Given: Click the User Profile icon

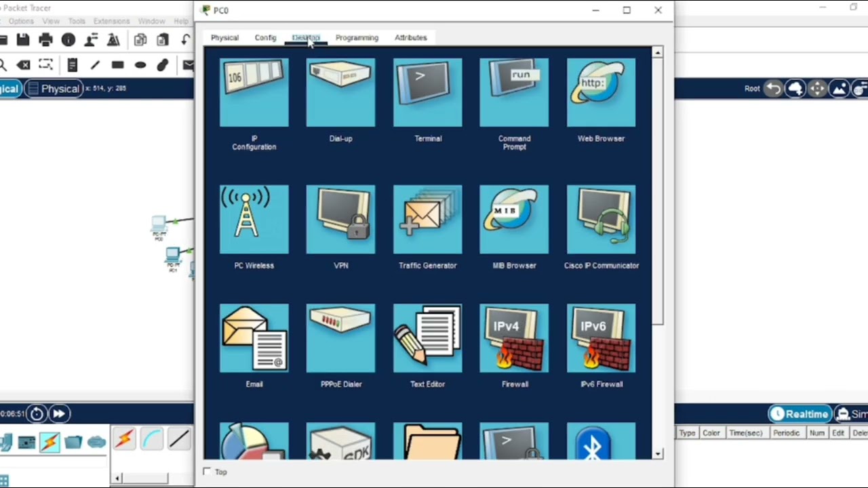Looking at the screenshot, I should click(91, 40).
